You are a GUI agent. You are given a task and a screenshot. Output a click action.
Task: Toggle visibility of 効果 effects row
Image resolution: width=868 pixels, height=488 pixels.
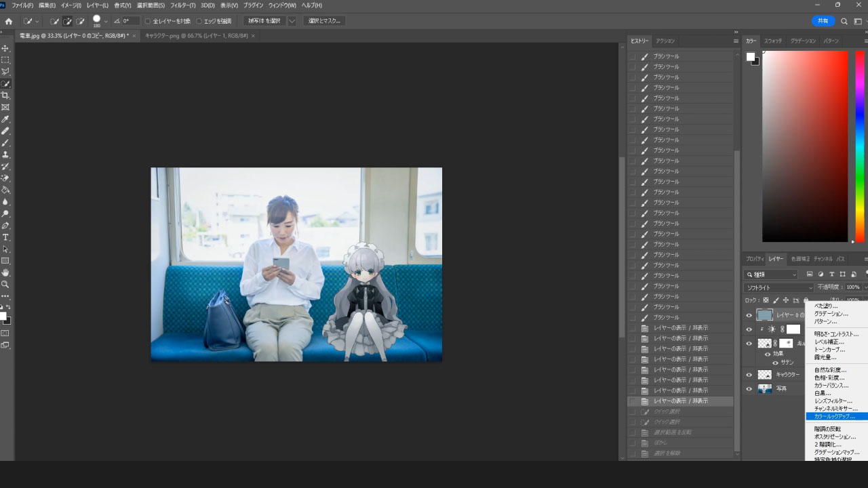(x=768, y=353)
